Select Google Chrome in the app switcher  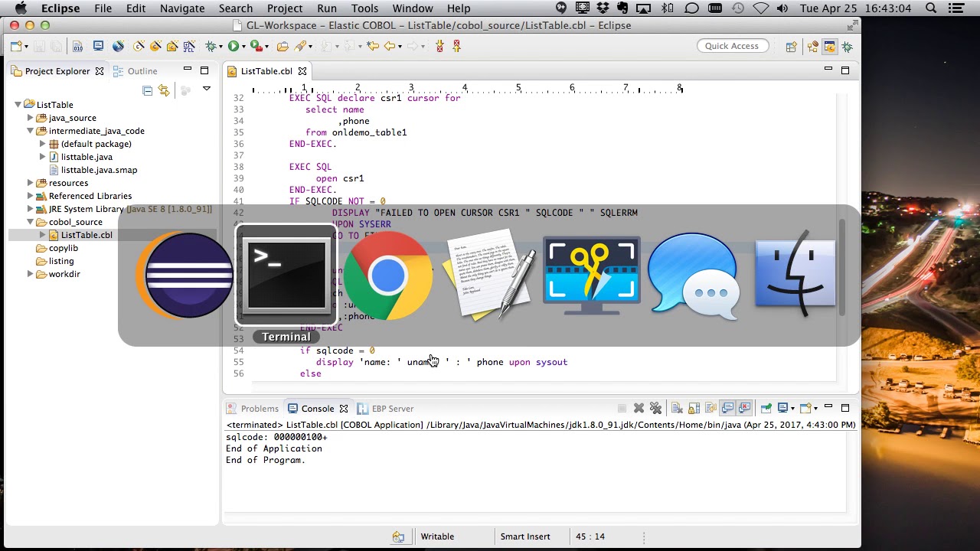point(387,275)
